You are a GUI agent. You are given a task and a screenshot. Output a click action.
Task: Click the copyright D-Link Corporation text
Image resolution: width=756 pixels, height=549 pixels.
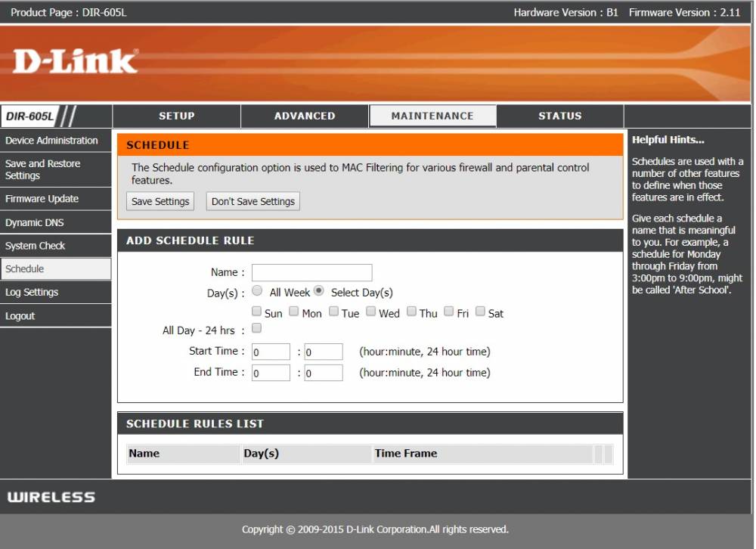(x=375, y=529)
